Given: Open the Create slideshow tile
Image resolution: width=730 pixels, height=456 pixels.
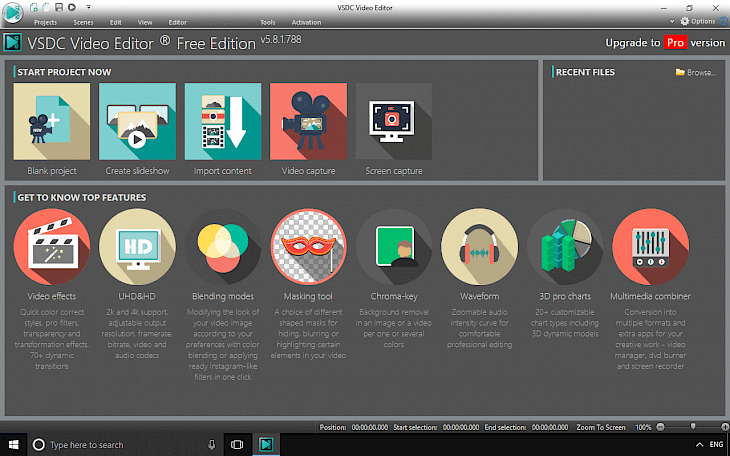Looking at the screenshot, I should (137, 122).
